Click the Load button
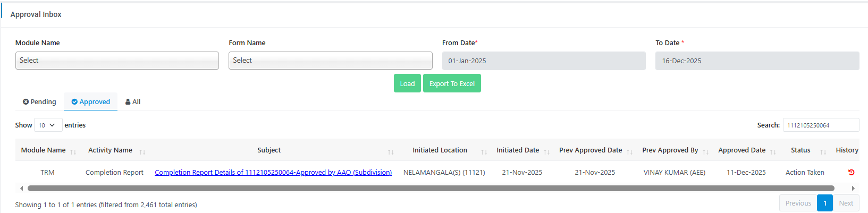Image resolution: width=868 pixels, height=213 pixels. (x=407, y=83)
